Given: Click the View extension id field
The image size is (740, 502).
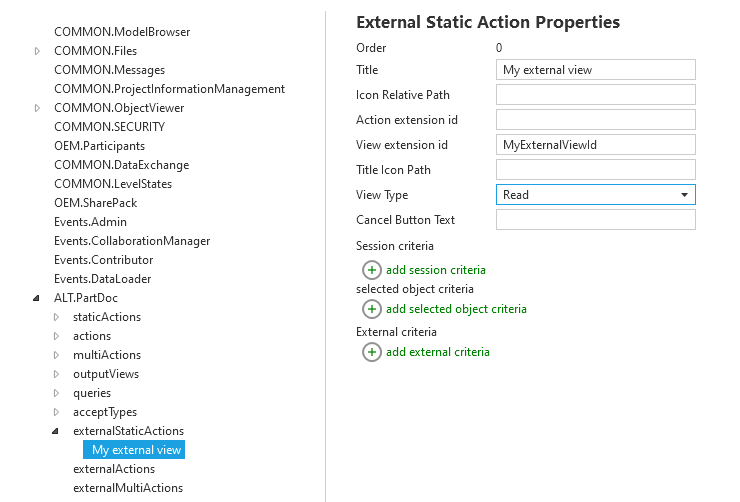Looking at the screenshot, I should click(x=595, y=145).
